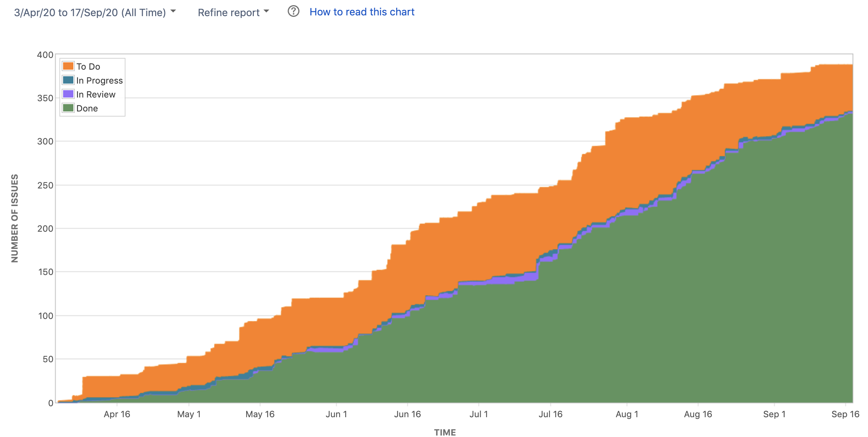Click the 100 y-axis value
The image size is (868, 437).
46,316
